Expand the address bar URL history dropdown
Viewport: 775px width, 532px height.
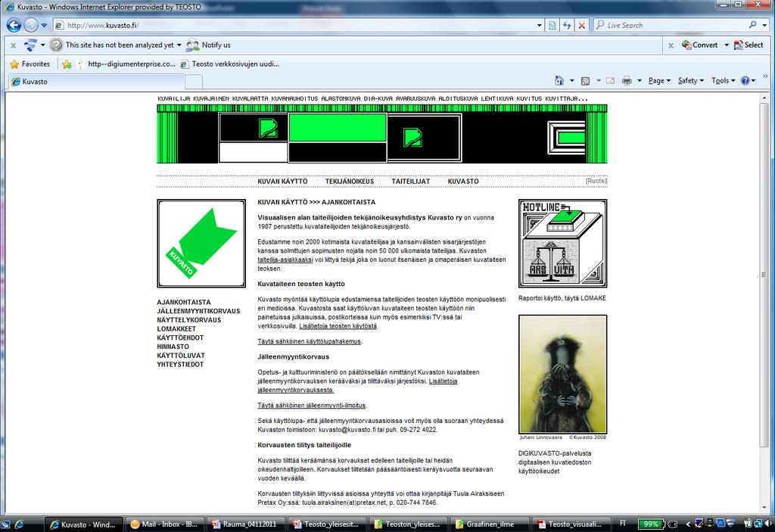[539, 25]
